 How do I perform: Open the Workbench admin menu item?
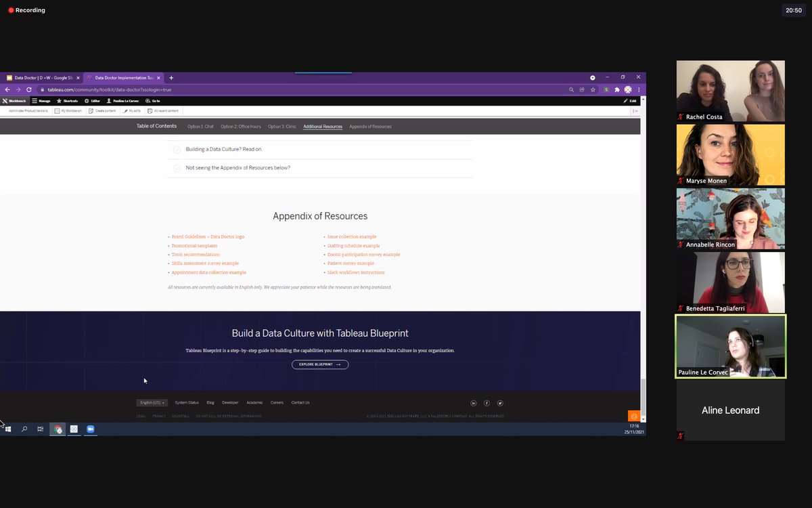pyautogui.click(x=14, y=101)
